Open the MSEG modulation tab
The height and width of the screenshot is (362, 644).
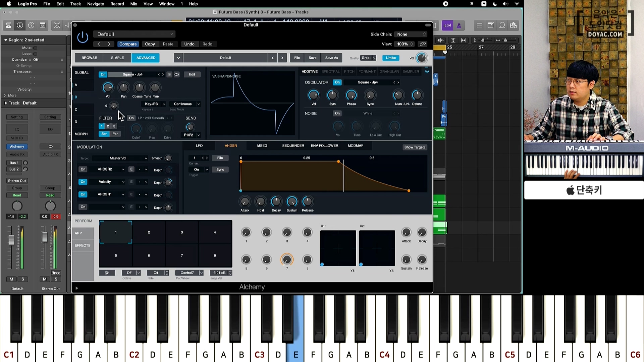click(x=262, y=145)
